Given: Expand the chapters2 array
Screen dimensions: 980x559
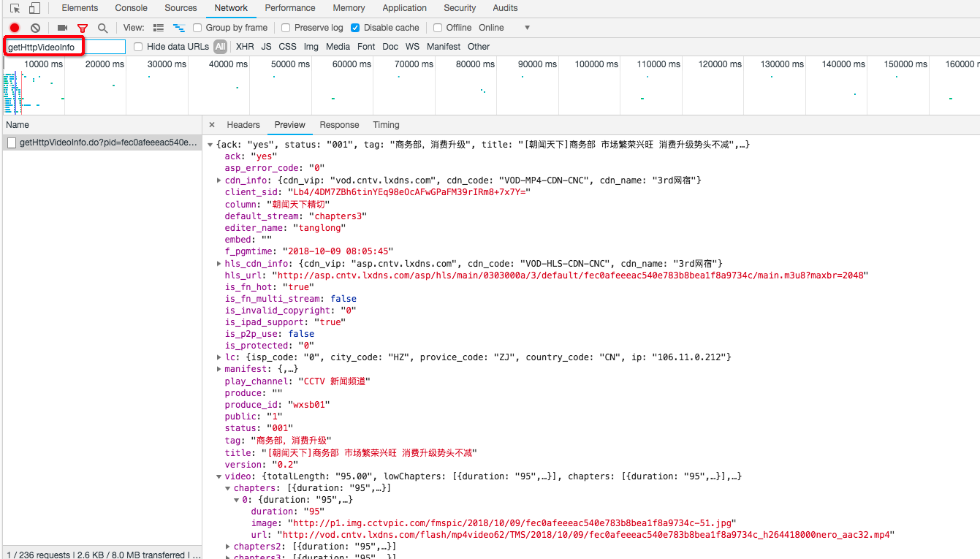Looking at the screenshot, I should [x=228, y=547].
